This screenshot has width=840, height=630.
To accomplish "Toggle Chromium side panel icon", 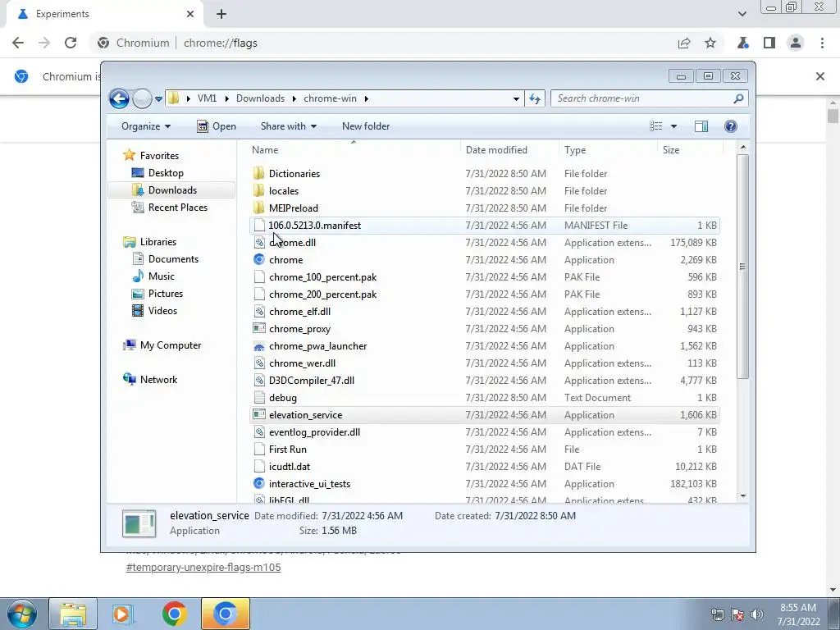I will [769, 43].
